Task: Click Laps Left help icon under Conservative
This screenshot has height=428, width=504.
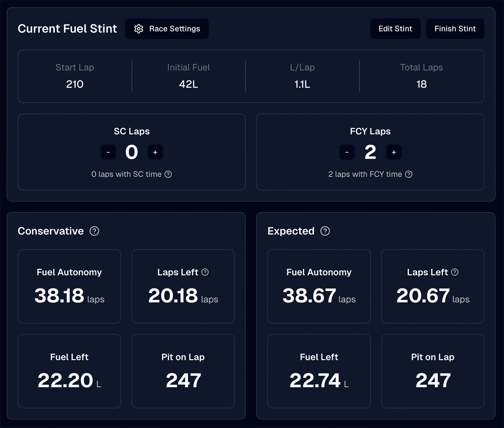Action: (205, 272)
